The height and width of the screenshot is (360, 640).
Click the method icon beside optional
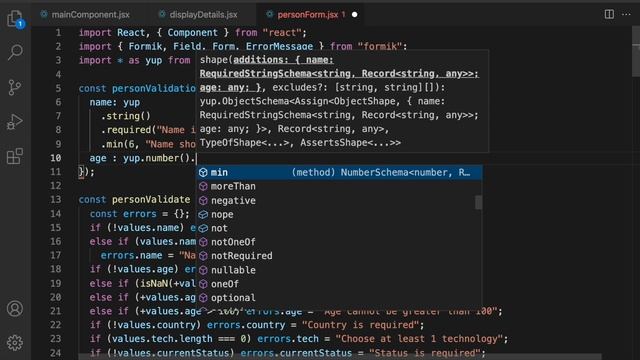(203, 298)
